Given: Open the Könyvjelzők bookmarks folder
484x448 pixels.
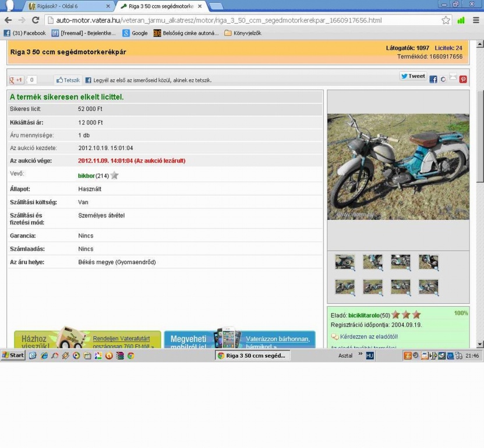Looking at the screenshot, I should (x=243, y=33).
